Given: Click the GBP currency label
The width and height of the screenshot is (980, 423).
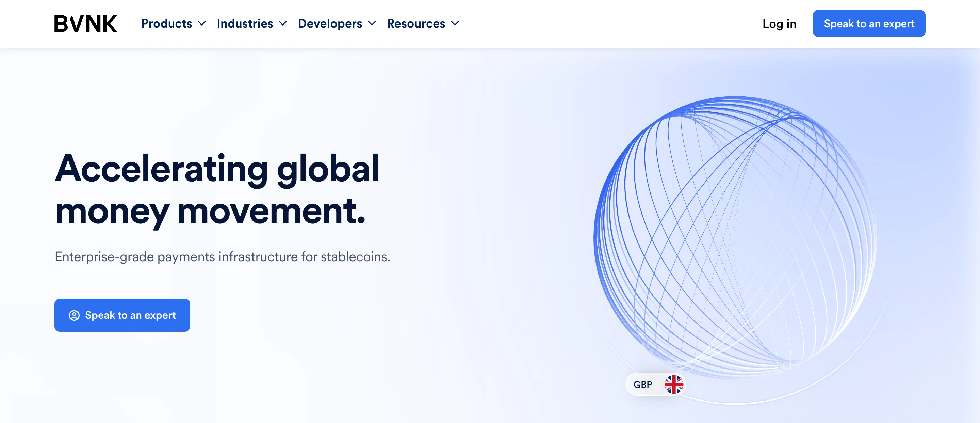Looking at the screenshot, I should [x=642, y=385].
